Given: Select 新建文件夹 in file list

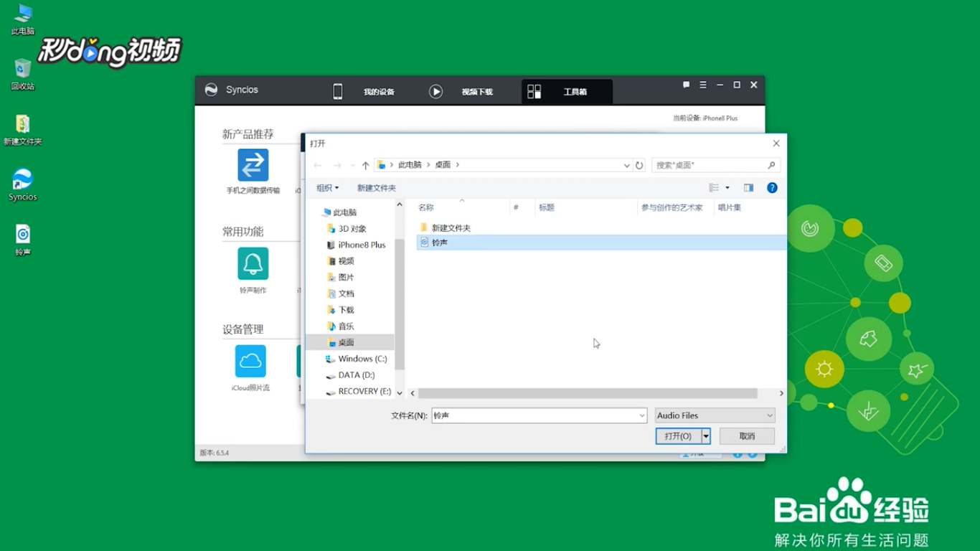Looking at the screenshot, I should coord(445,228).
